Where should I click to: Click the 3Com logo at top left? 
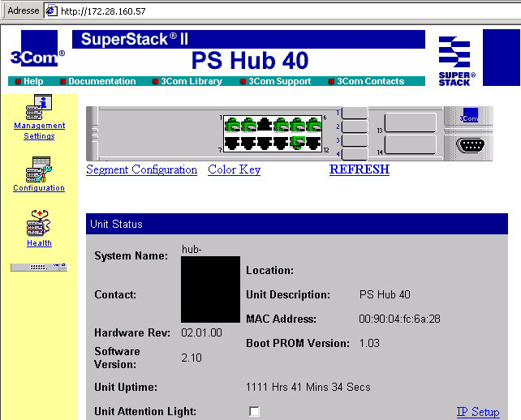coord(37,49)
